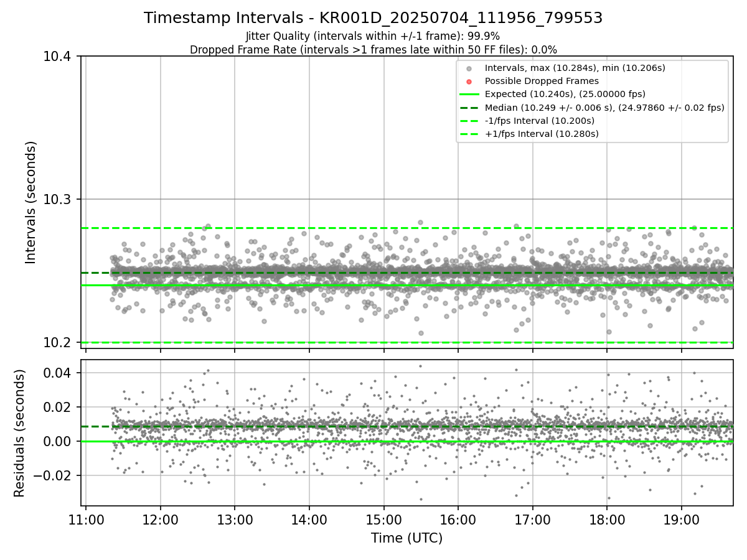Click the 'Possible Dropped Frames' legend entry
This screenshot has height=560, width=747.
[542, 81]
